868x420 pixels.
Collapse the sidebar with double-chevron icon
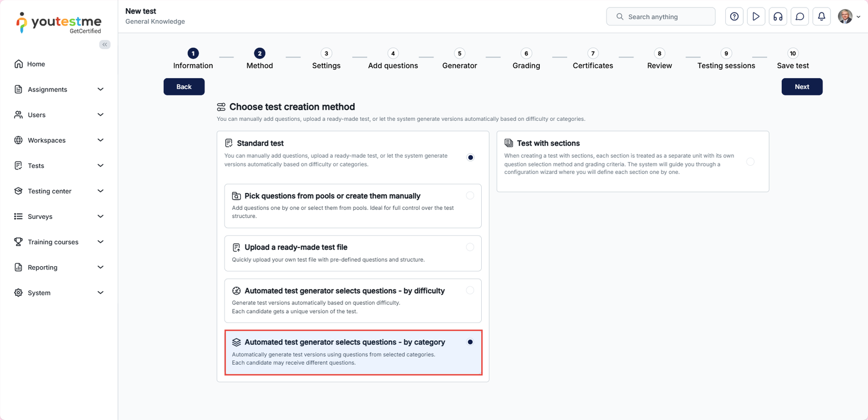[x=105, y=44]
